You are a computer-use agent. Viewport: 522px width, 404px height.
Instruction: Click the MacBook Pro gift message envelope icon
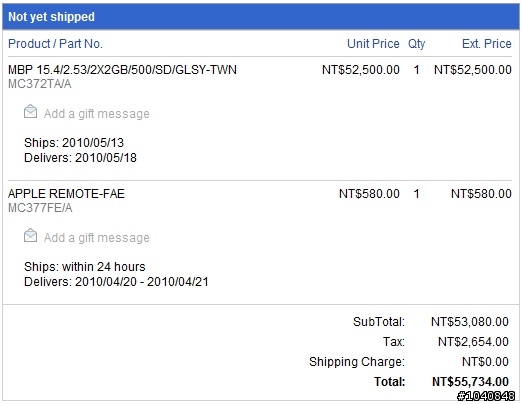[30, 112]
